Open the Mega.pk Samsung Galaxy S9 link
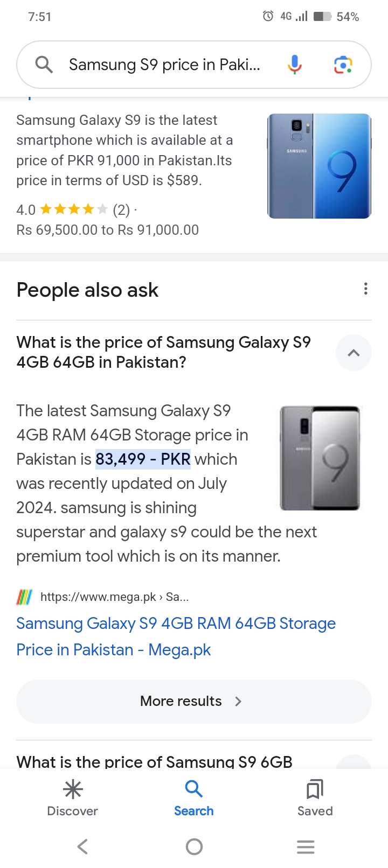The image size is (388, 868). (x=176, y=636)
